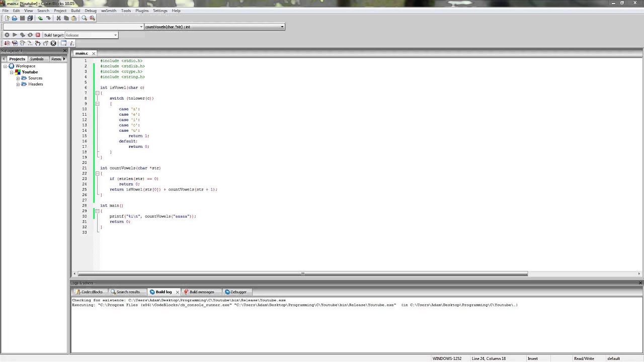Click the Build and run icon
This screenshot has height=362, width=644.
(x=22, y=35)
